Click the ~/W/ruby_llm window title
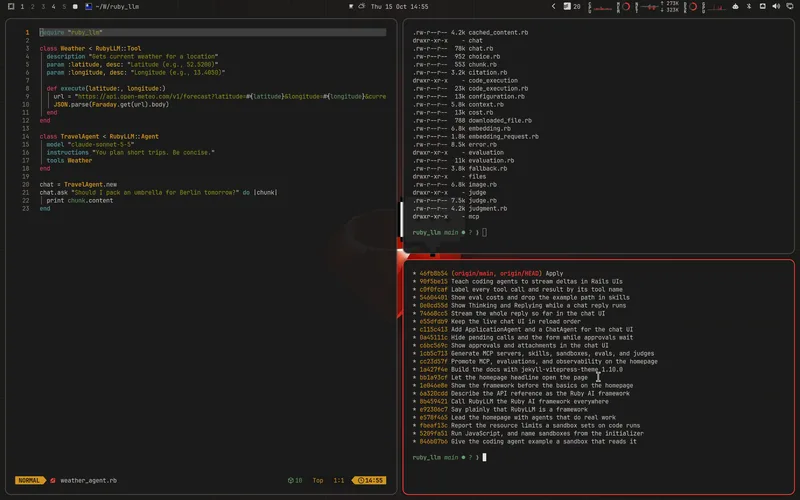Screen dimensions: 800x500 pos(117,7)
